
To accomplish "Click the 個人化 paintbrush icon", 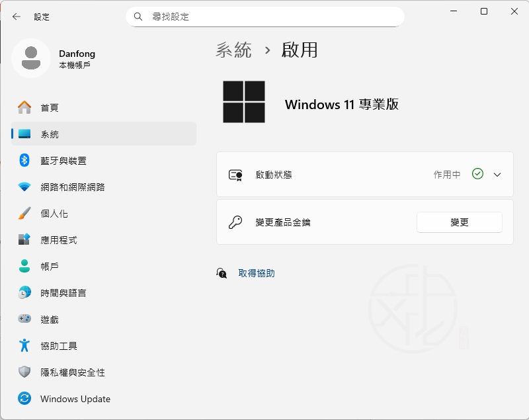I will [x=24, y=213].
